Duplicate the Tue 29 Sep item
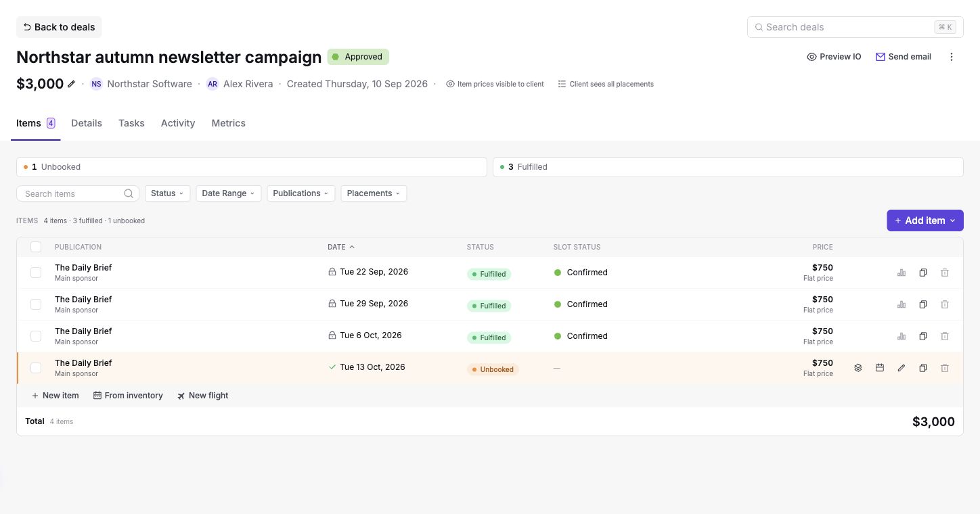The image size is (980, 514). click(x=923, y=304)
